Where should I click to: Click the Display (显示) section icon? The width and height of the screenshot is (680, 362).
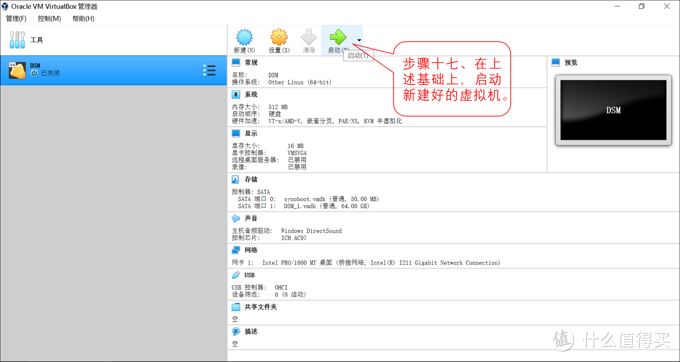coord(236,133)
